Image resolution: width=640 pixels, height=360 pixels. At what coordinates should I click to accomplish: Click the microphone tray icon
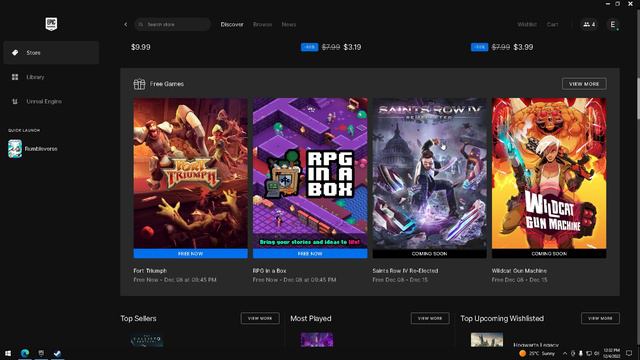[x=580, y=353]
